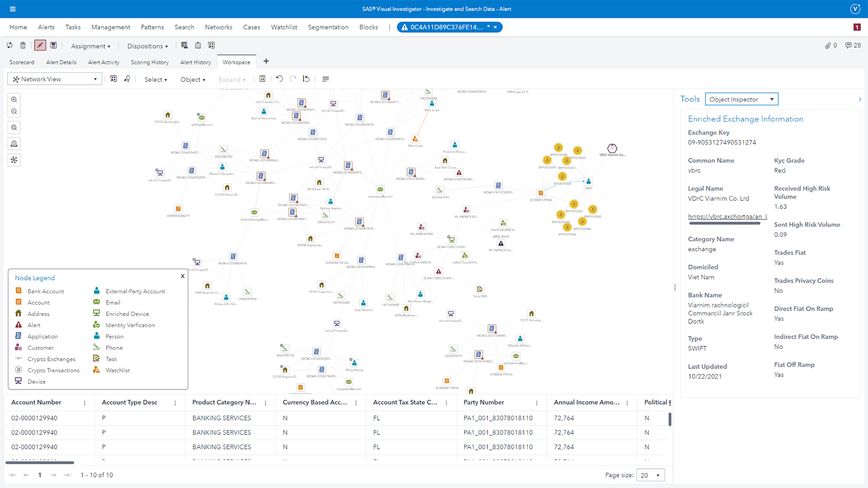Open the Network View selector
Screen dimensions: 868x488
(54, 79)
